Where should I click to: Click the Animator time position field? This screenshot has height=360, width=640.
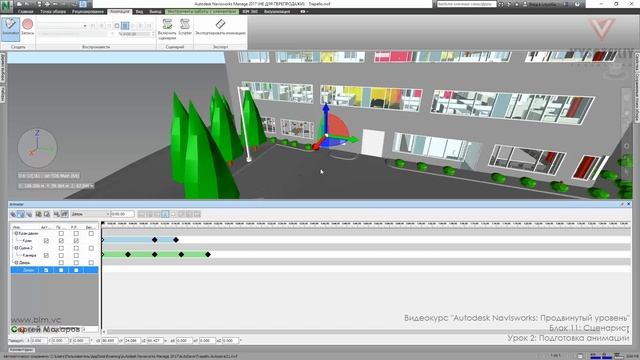pyautogui.click(x=122, y=214)
